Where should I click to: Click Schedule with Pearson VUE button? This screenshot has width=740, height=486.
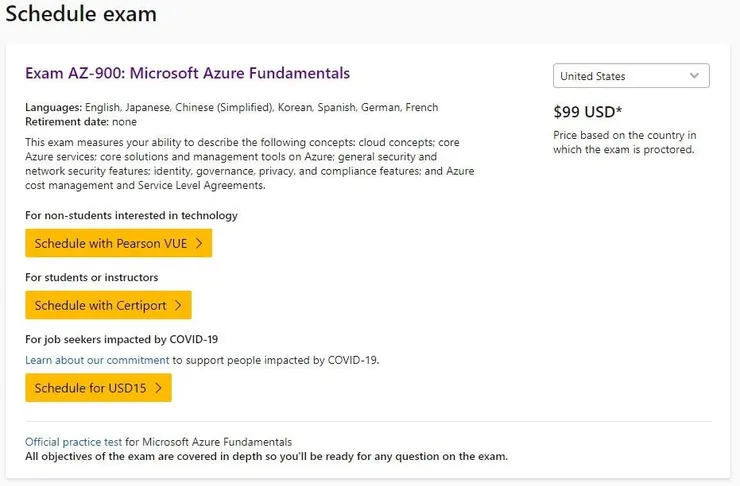pos(118,243)
